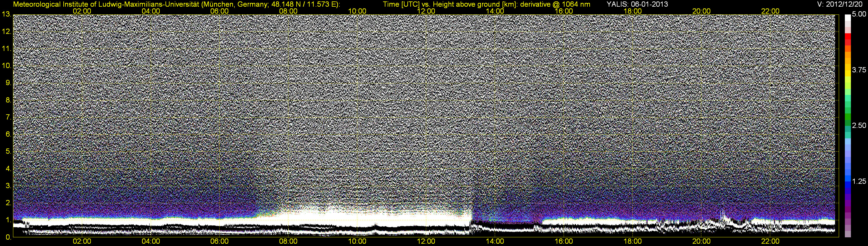Click the 08:00 label on the top time axis
Image resolution: width=868 pixels, height=246 pixels.
point(288,11)
